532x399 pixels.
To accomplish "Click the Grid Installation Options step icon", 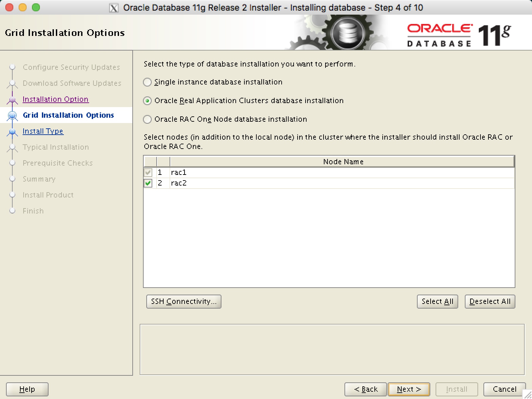I will click(13, 115).
